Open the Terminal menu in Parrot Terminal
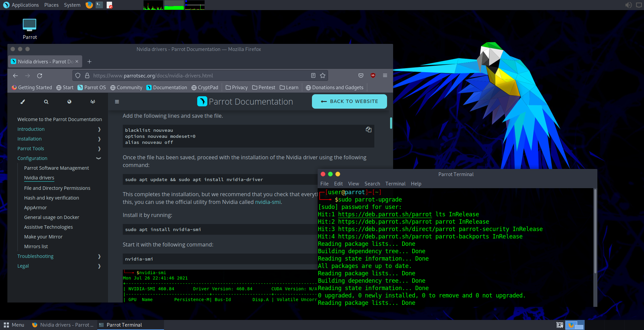Screen dimensions: 644x330 [x=395, y=183]
